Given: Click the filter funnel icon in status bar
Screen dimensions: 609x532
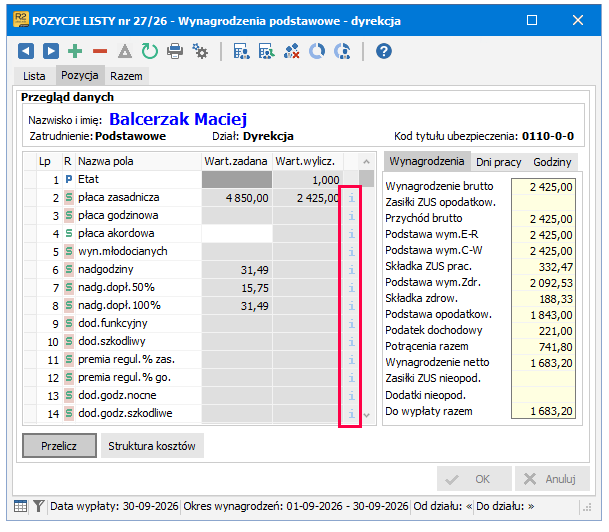Looking at the screenshot, I should pyautogui.click(x=38, y=506).
